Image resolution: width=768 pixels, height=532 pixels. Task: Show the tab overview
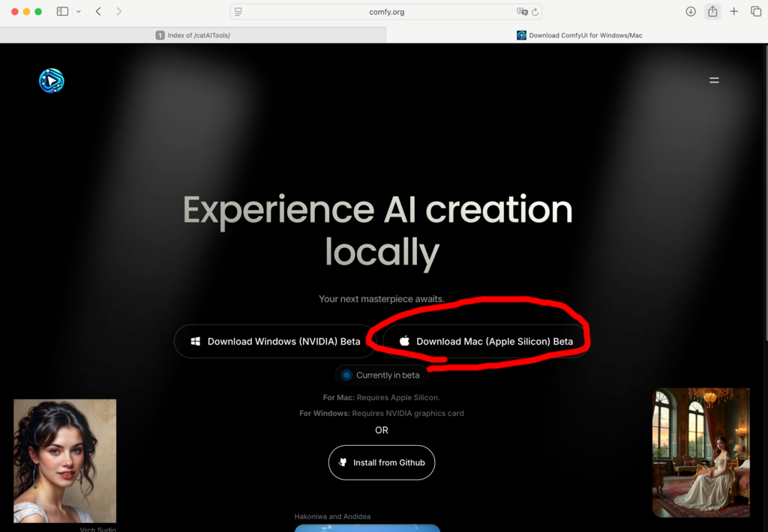756,12
